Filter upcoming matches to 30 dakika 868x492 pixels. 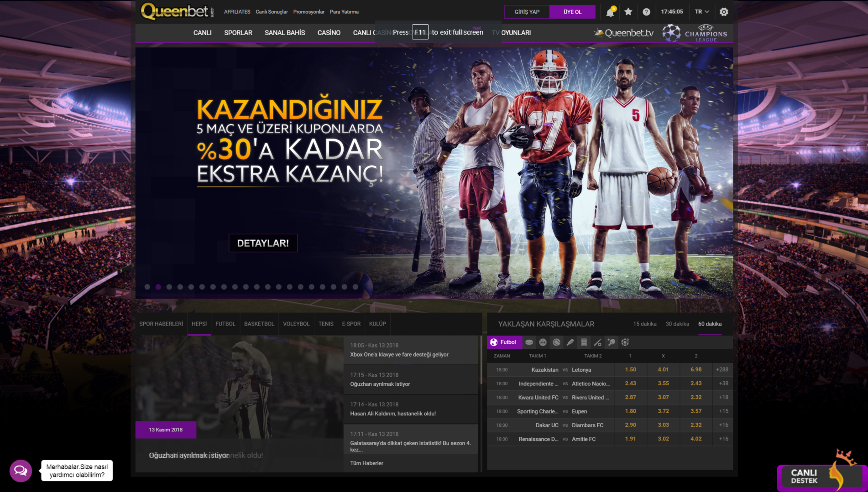click(677, 324)
